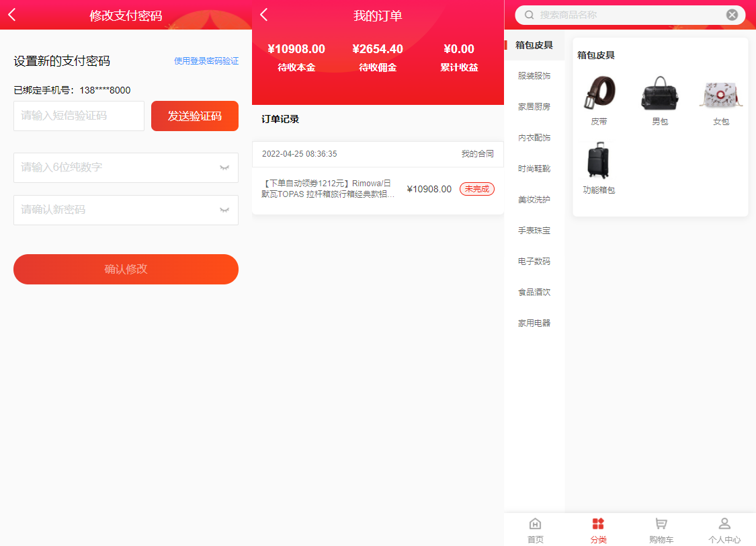Click the 发送验证码 button
The width and height of the screenshot is (756, 546).
(195, 116)
